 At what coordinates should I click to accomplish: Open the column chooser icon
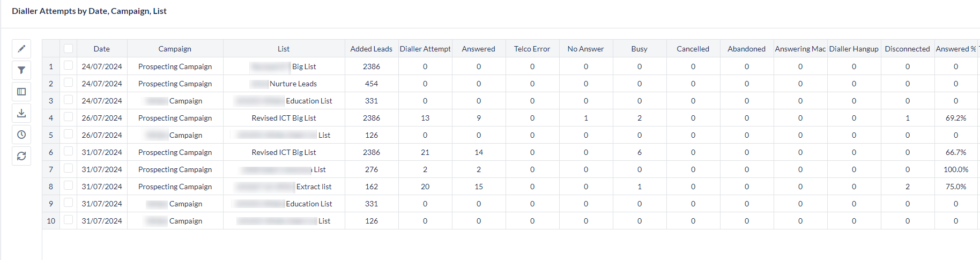click(21, 92)
